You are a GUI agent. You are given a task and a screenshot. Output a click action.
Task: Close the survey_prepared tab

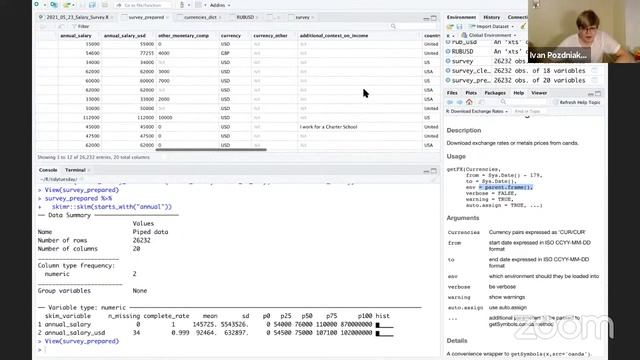[x=168, y=18]
